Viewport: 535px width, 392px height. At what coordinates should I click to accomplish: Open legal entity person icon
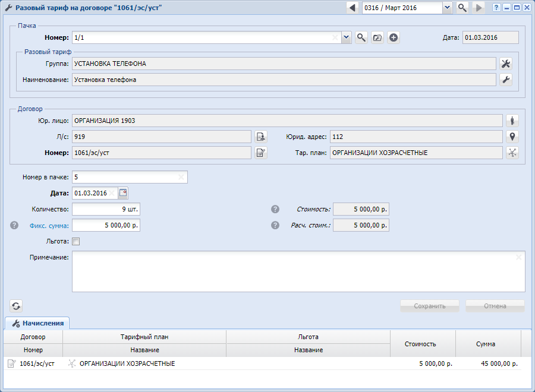[x=512, y=121]
